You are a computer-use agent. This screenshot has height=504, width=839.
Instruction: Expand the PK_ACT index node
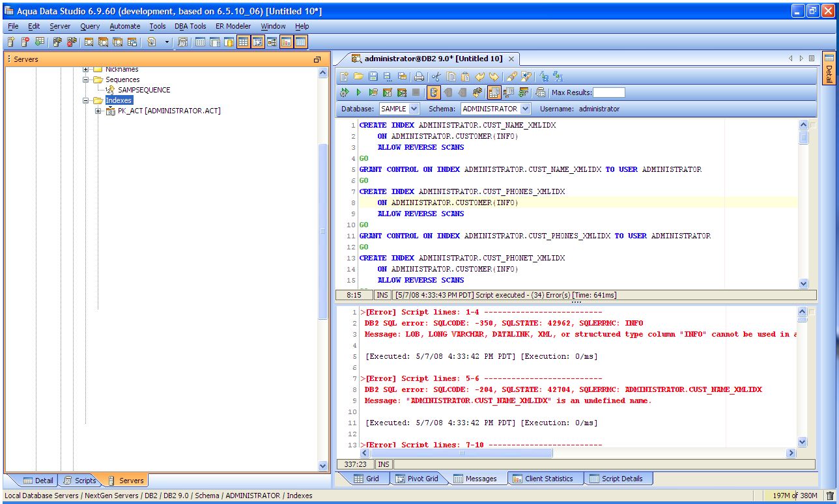tap(98, 111)
